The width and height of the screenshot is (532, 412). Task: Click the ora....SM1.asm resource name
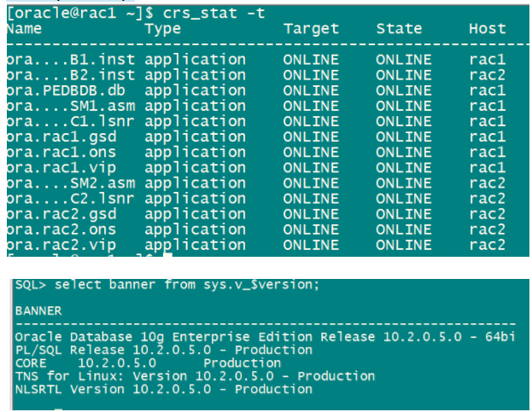point(71,106)
